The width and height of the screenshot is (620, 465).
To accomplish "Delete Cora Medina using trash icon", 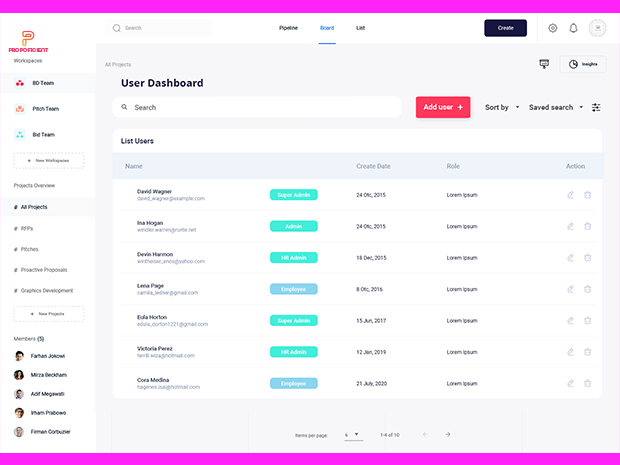I will (x=588, y=383).
